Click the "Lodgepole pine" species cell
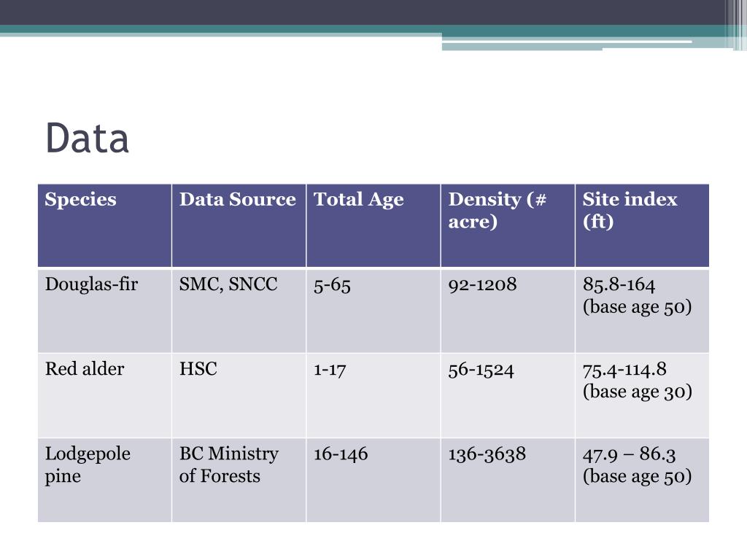 click(x=105, y=480)
